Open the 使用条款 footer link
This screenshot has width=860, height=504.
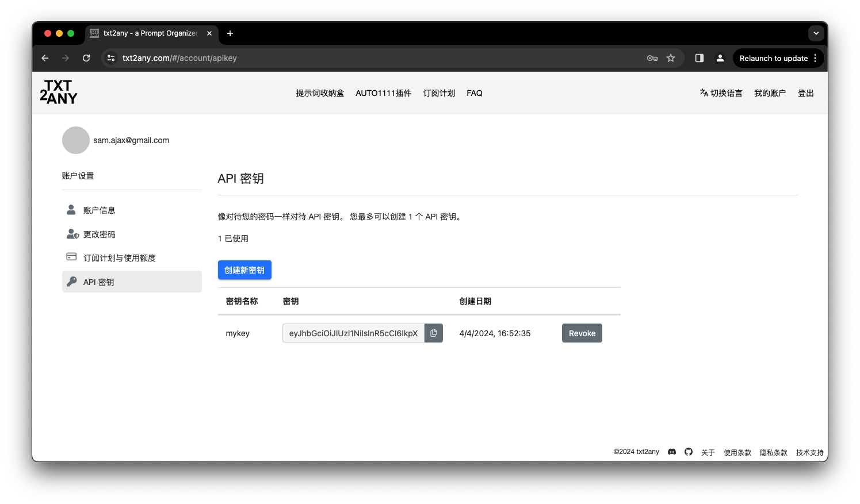[x=737, y=452]
